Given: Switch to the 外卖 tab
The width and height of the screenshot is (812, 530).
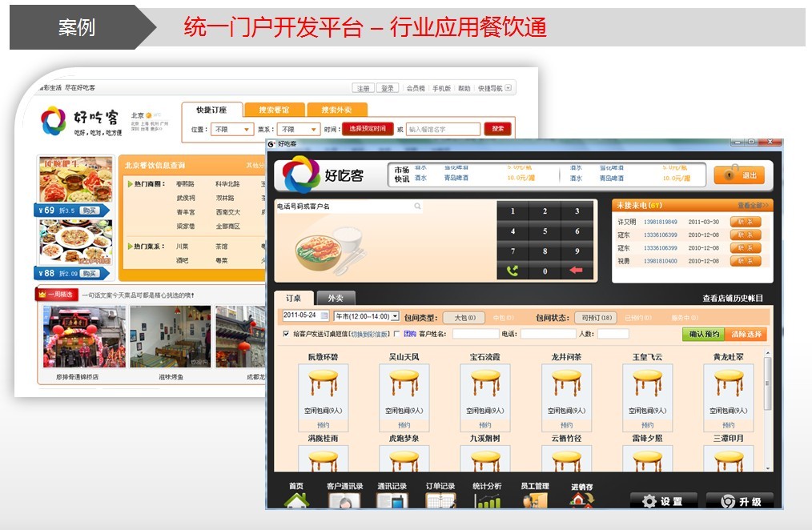Looking at the screenshot, I should (x=336, y=298).
